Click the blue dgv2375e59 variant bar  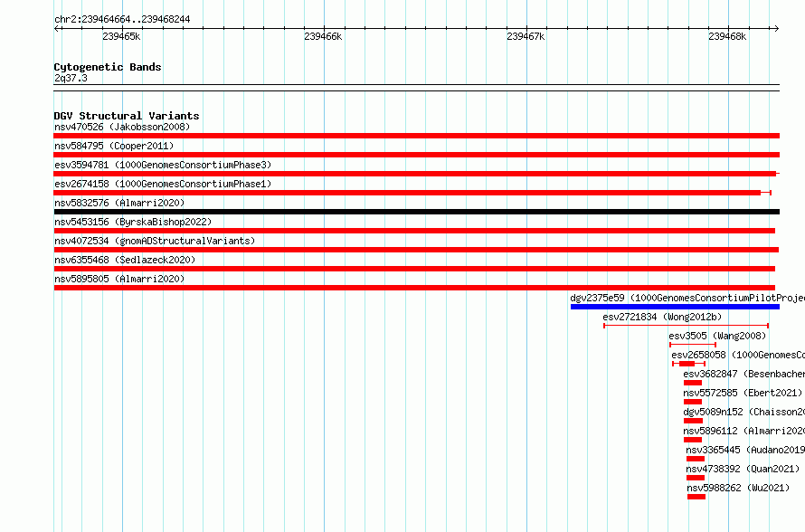coord(675,307)
